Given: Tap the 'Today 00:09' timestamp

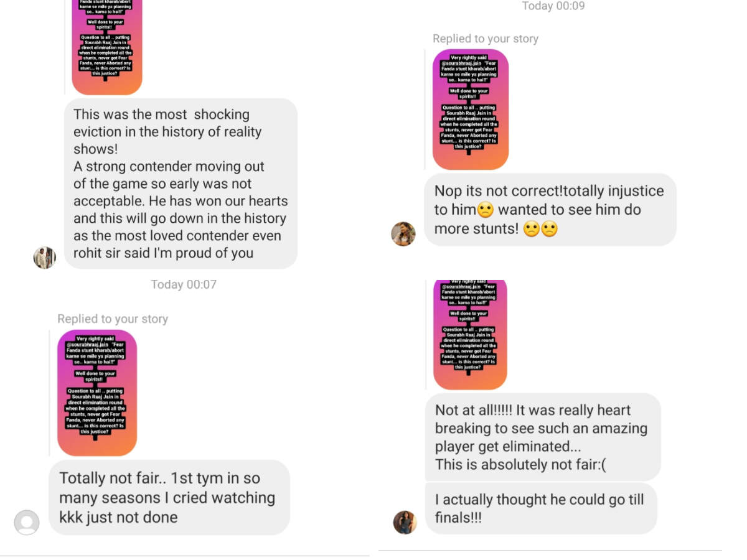Looking at the screenshot, I should 553,6.
